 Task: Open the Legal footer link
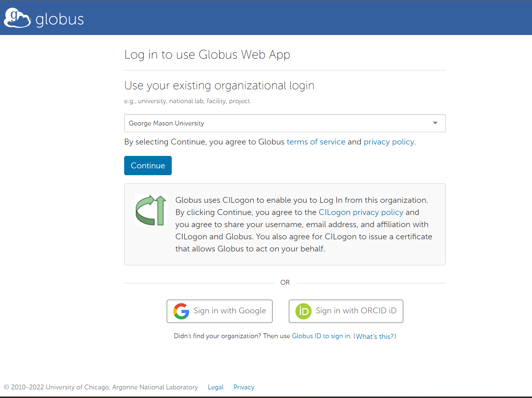tap(216, 387)
